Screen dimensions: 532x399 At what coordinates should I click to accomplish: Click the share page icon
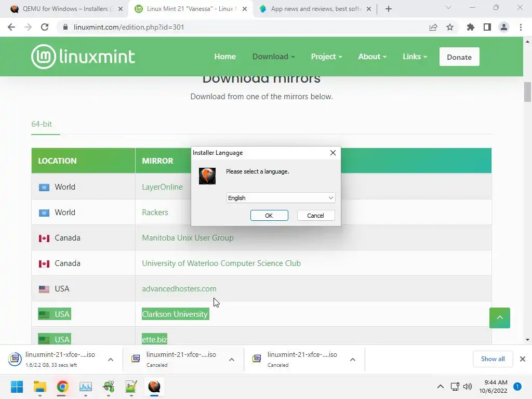(433, 27)
